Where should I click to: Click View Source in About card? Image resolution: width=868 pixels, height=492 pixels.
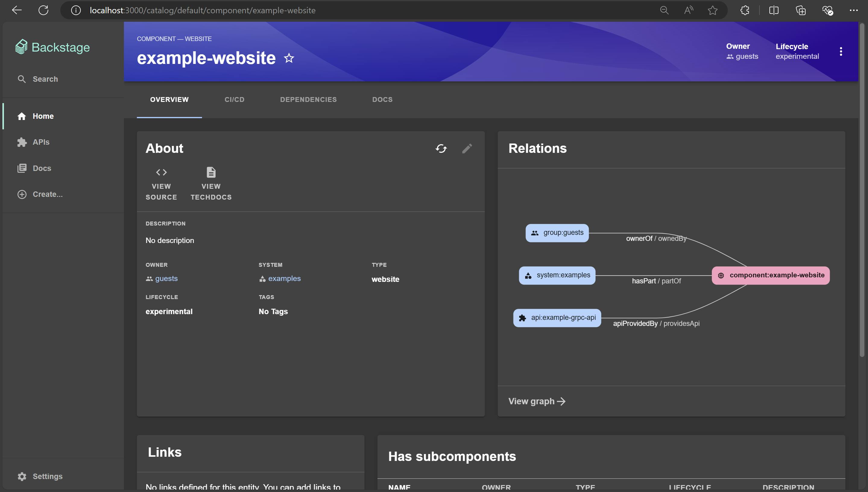coord(161,184)
